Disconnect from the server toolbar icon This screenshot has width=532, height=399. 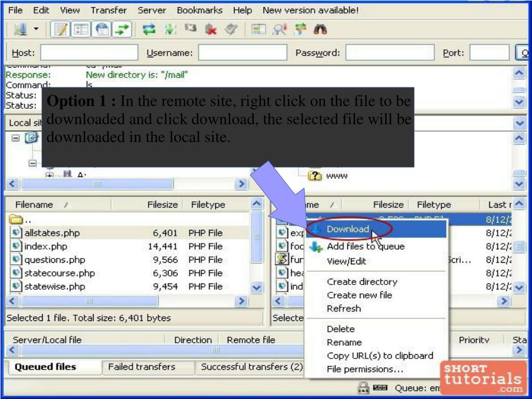[211, 30]
